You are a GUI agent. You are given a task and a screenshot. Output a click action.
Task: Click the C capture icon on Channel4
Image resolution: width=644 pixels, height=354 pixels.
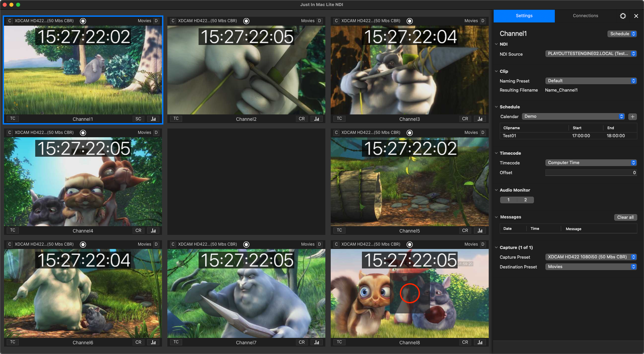[x=10, y=133]
